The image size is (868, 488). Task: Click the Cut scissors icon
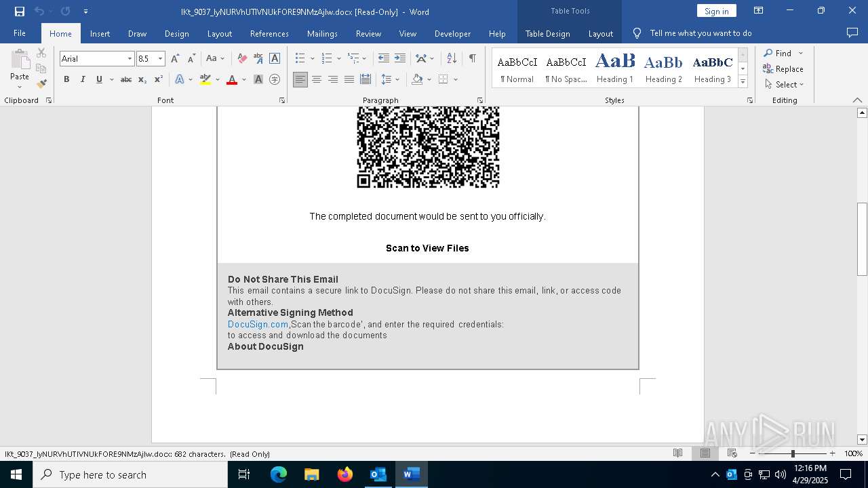41,53
